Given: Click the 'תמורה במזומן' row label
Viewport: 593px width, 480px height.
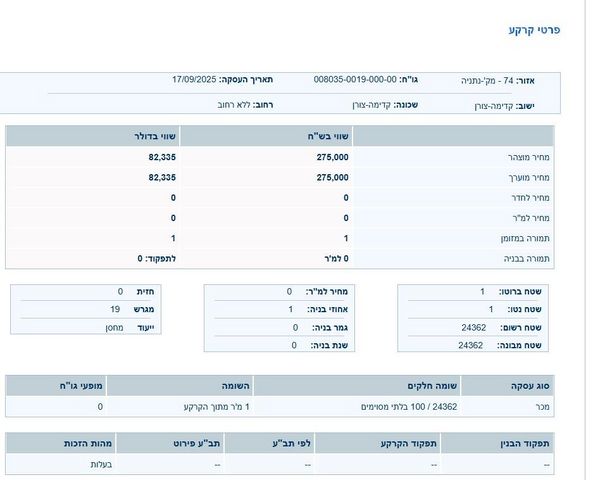Looking at the screenshot, I should (525, 239).
